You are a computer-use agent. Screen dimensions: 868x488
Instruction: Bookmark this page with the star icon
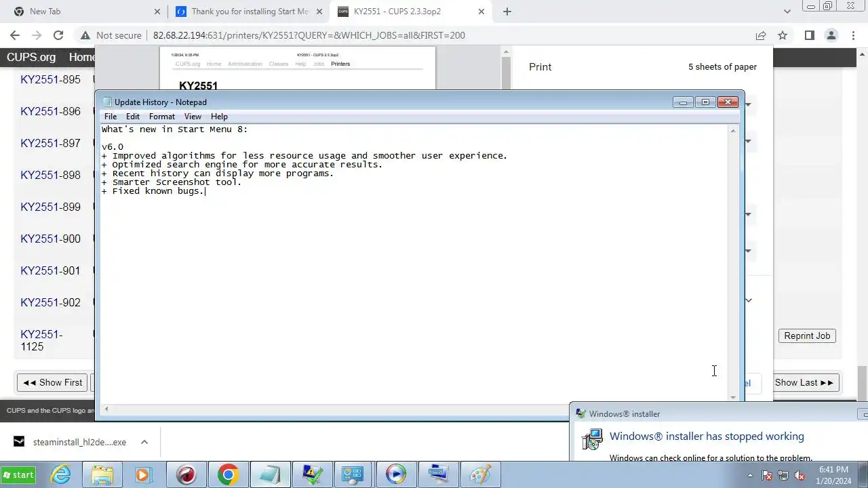point(783,35)
